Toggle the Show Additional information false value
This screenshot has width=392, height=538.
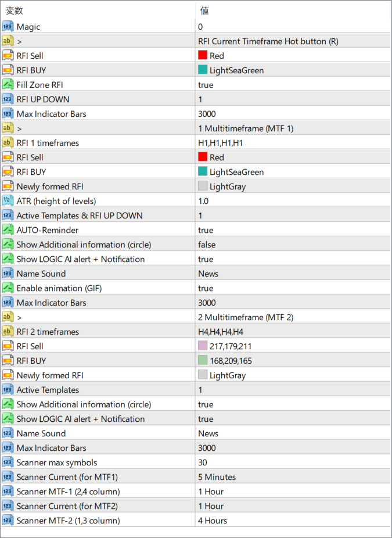click(x=207, y=245)
